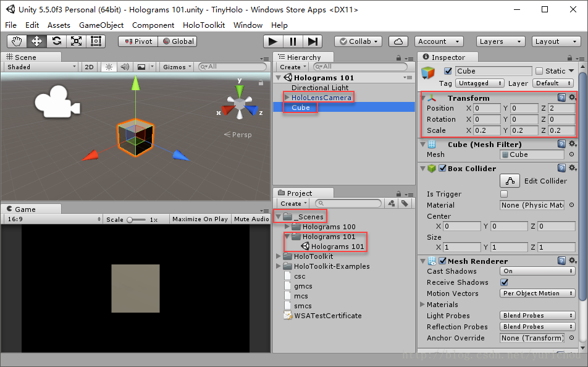Click the scene view gizmo lock icon
The height and width of the screenshot is (367, 588).
(x=261, y=83)
